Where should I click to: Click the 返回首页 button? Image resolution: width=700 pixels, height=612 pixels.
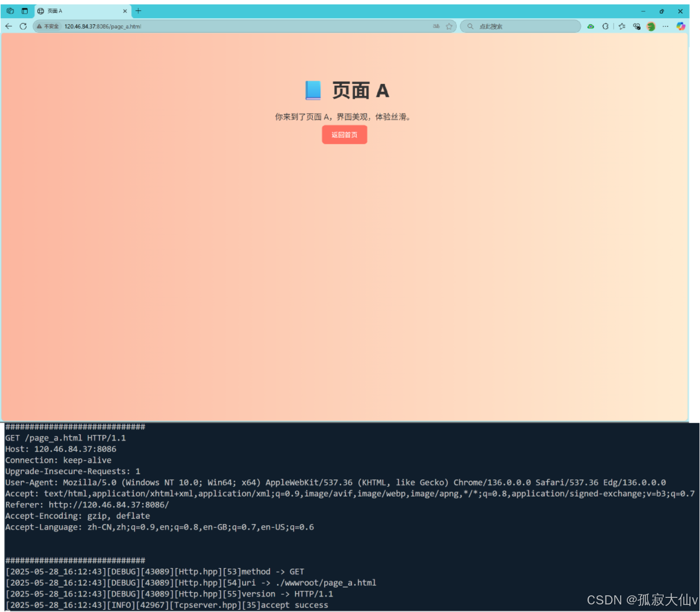coord(345,135)
